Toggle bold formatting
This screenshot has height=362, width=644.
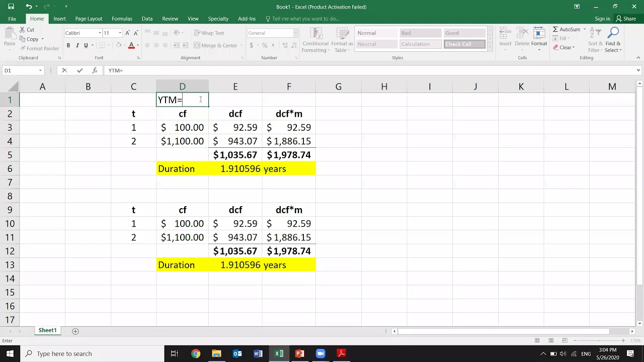click(68, 45)
